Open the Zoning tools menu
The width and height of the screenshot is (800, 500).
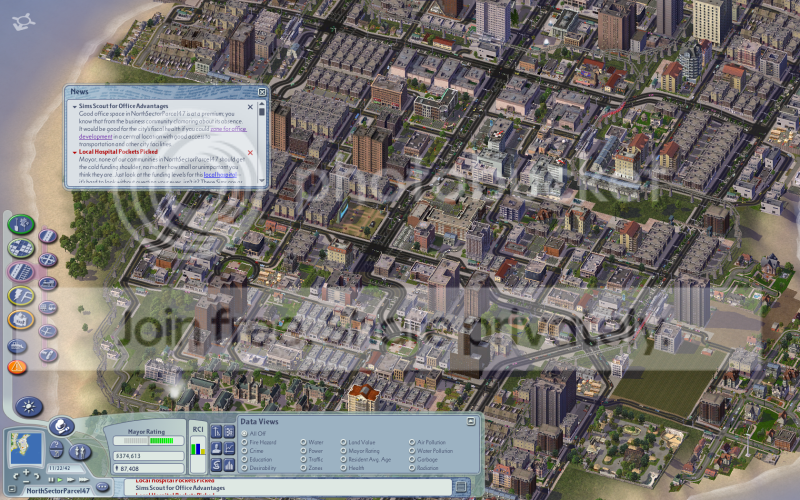(x=21, y=248)
